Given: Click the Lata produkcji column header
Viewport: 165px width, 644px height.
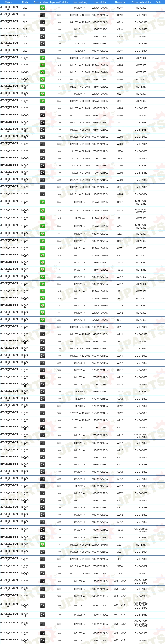Looking at the screenshot, I should 80,2.
